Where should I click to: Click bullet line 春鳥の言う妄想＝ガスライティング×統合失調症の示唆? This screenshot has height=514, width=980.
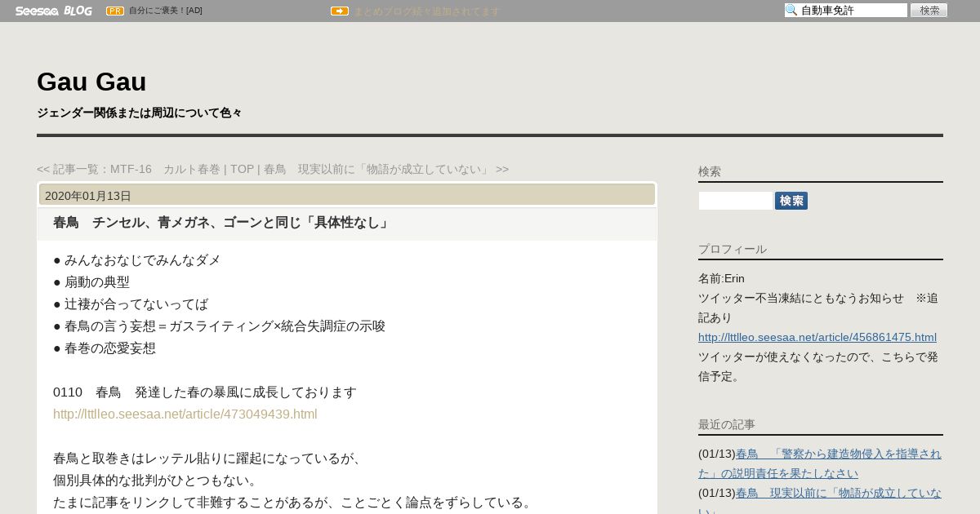220,326
